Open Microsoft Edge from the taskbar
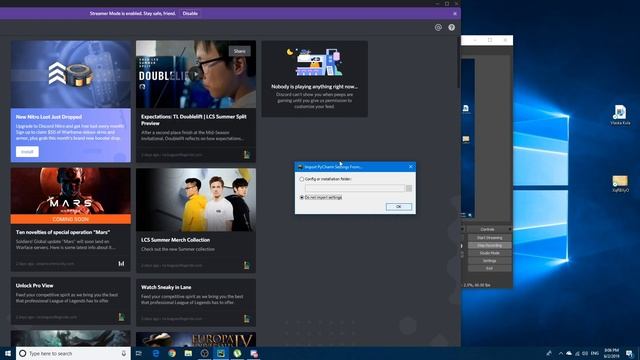The width and height of the screenshot is (640, 360). (156, 353)
